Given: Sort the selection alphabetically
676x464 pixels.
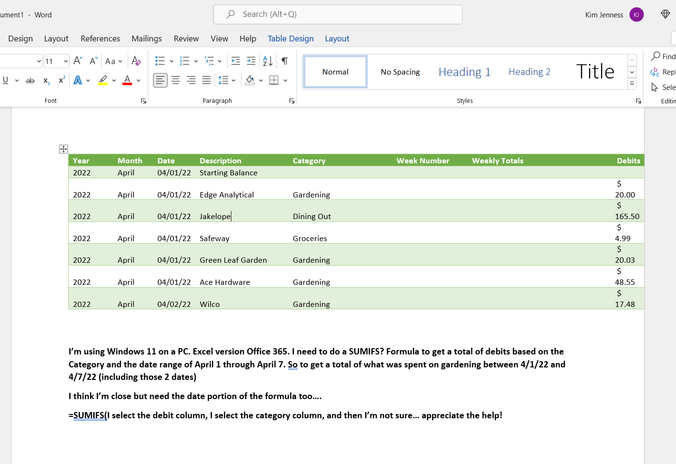Looking at the screenshot, I should point(268,61).
